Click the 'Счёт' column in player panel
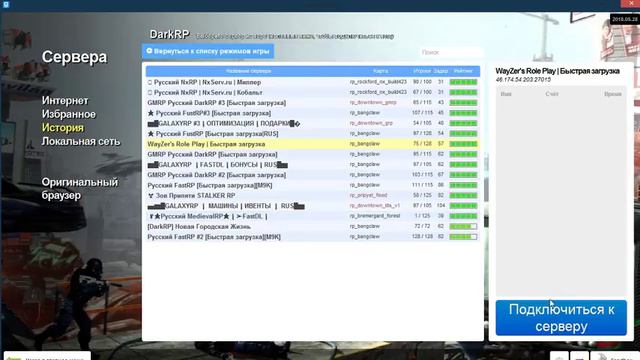This screenshot has width=640, height=360. point(552,94)
